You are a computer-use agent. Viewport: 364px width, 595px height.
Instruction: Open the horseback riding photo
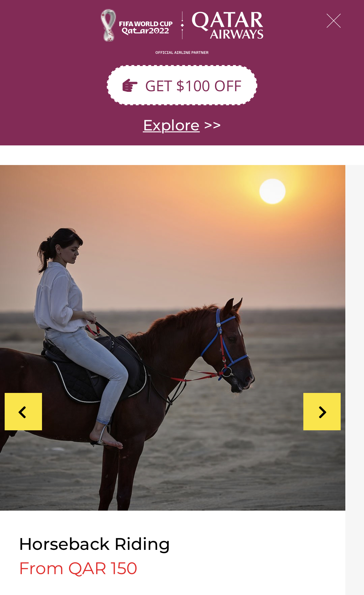[173, 338]
